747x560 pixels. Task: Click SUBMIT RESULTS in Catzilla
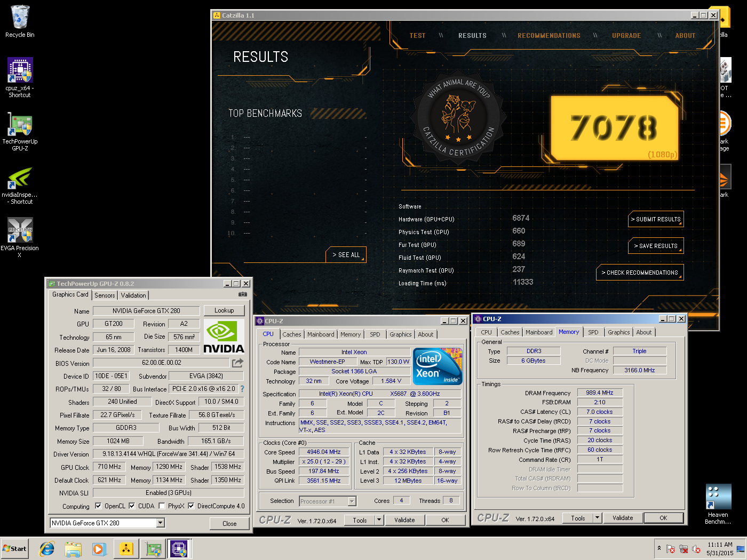tap(656, 219)
